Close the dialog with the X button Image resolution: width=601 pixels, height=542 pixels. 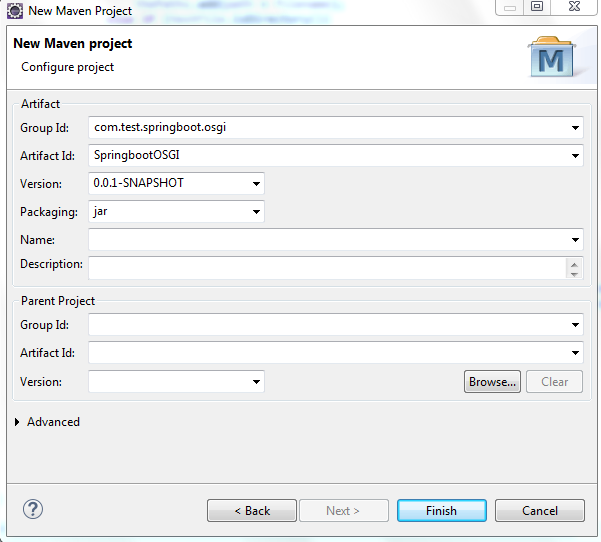574,7
